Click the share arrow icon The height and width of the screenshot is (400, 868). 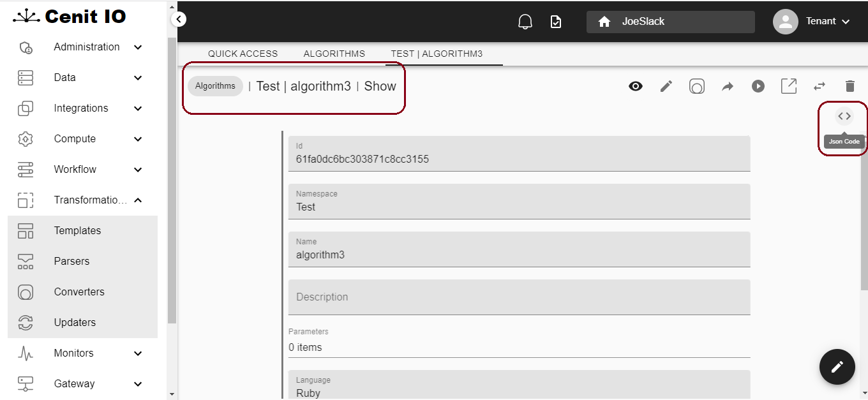[728, 86]
